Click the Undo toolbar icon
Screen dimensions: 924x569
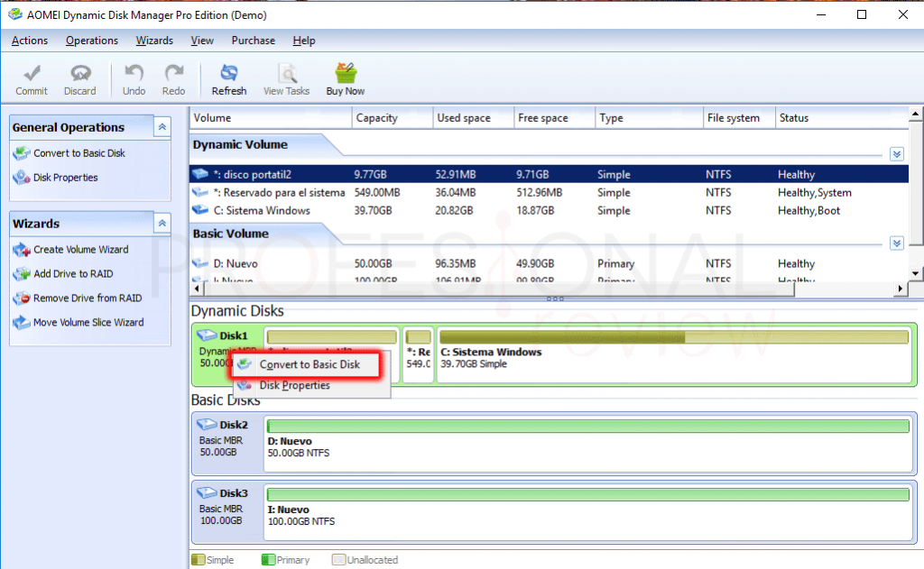(x=134, y=73)
